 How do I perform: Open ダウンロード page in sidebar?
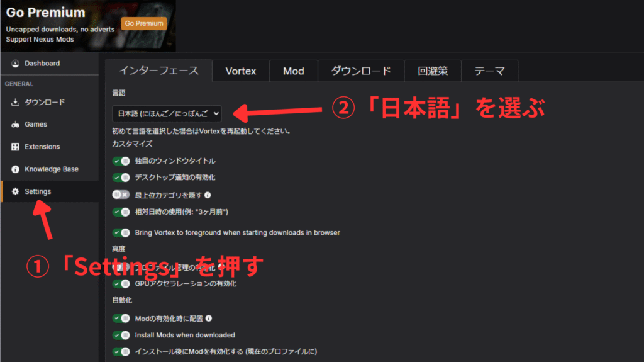click(50, 102)
